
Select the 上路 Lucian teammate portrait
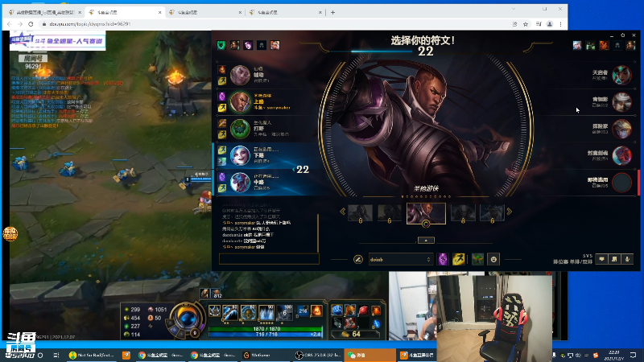[x=240, y=102]
